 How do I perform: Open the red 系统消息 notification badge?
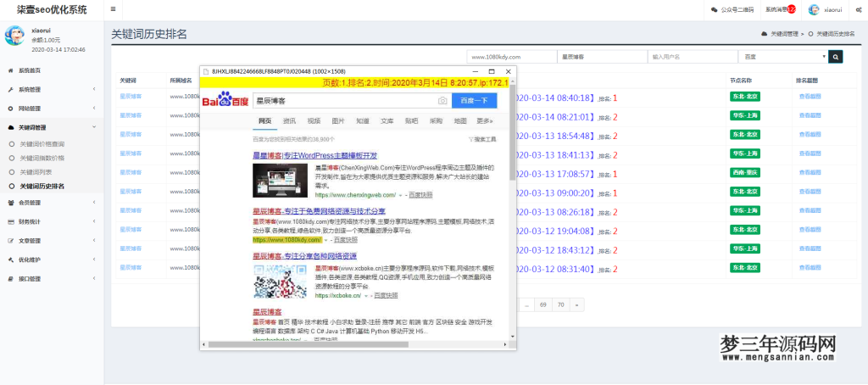pyautogui.click(x=792, y=8)
